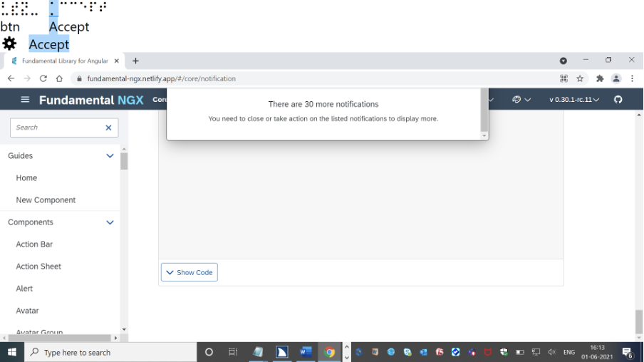Click the Chrome tab search dropdown circle
This screenshot has width=644, height=362.
pos(563,61)
